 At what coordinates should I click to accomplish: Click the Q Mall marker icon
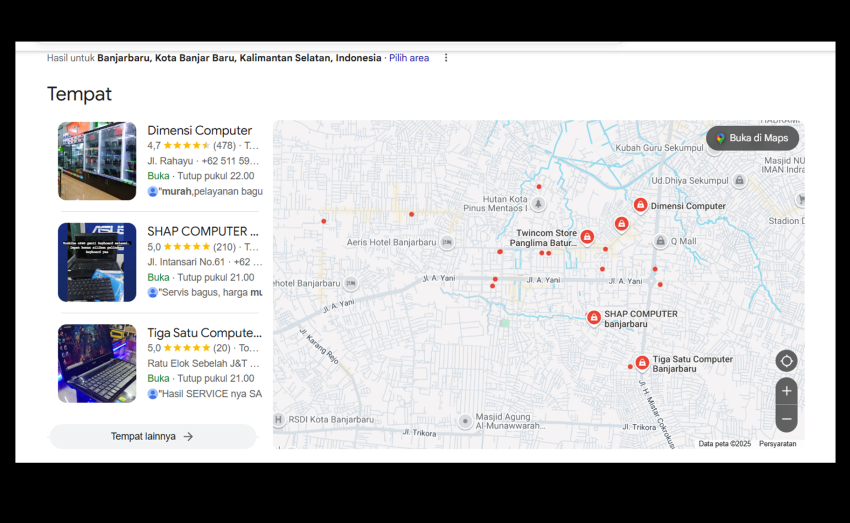660,241
